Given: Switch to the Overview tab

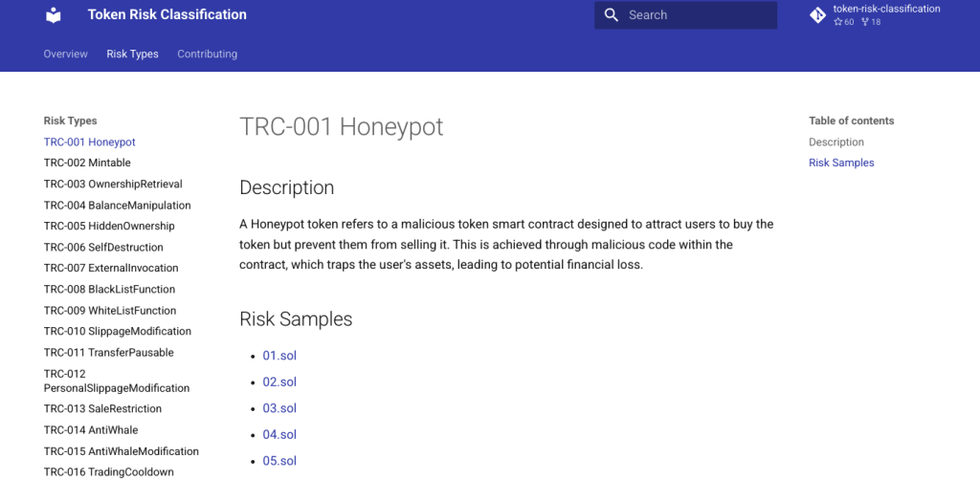Looking at the screenshot, I should pos(65,55).
